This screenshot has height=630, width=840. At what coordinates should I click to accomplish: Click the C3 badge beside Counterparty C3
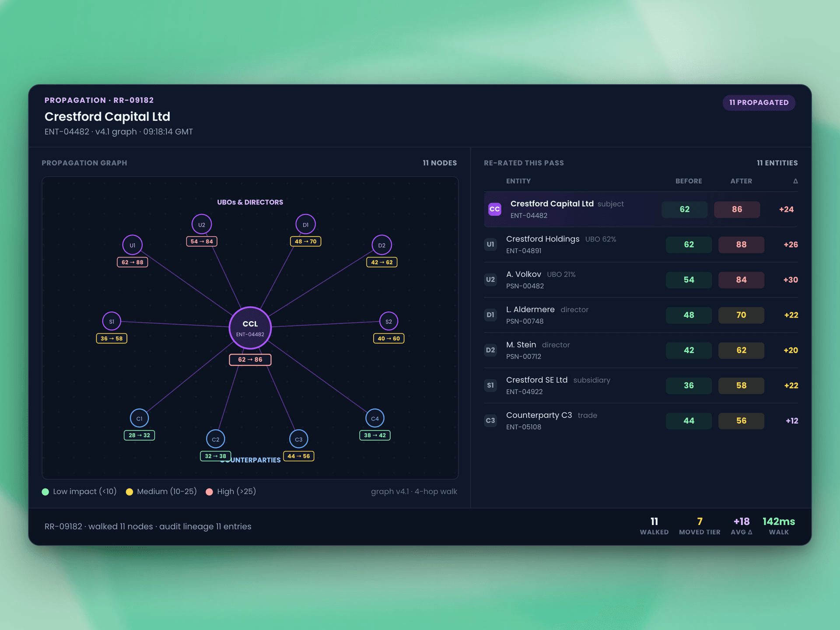490,420
